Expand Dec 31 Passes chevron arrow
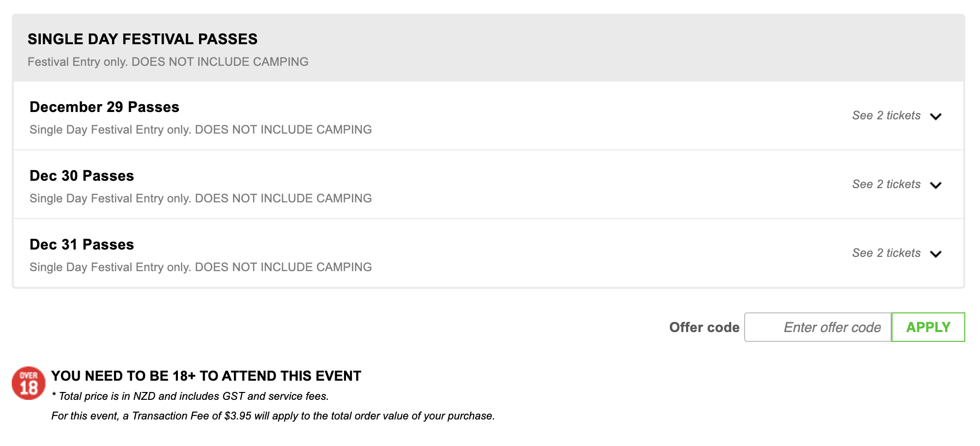Viewport: 980px width, 446px height. click(936, 254)
